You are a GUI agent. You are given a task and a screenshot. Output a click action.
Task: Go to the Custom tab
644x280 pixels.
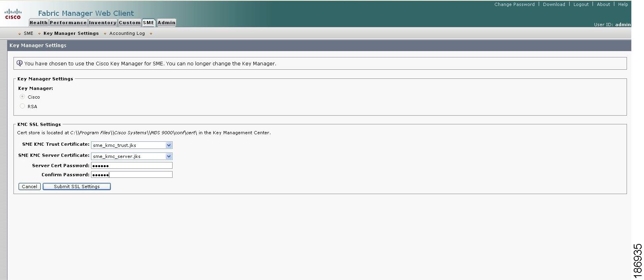point(129,23)
